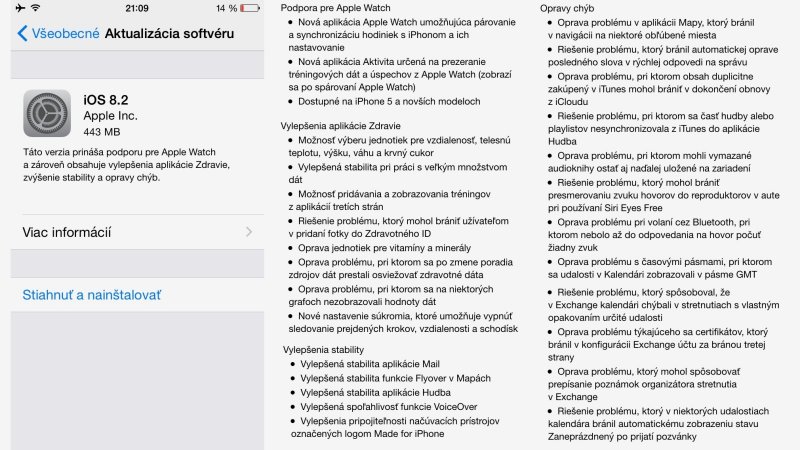Tap the low battery icon
The height and width of the screenshot is (450, 800).
coord(251,8)
